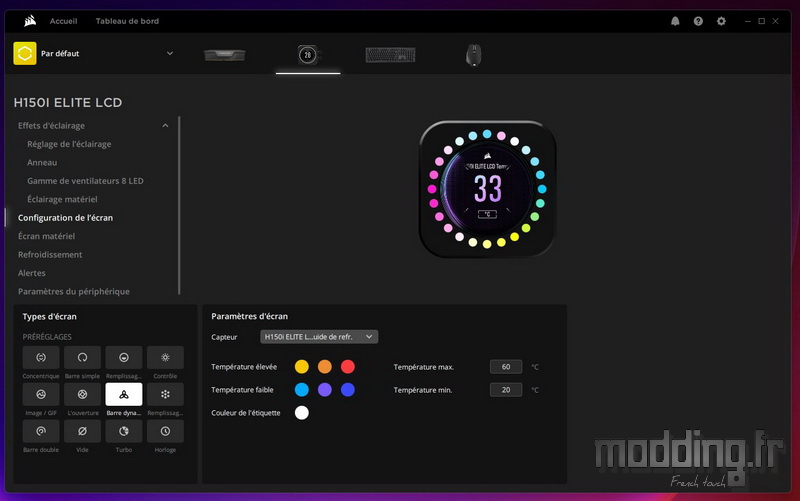Image resolution: width=800 pixels, height=501 pixels.
Task: Choose the Turbo screen preset
Action: pos(123,431)
